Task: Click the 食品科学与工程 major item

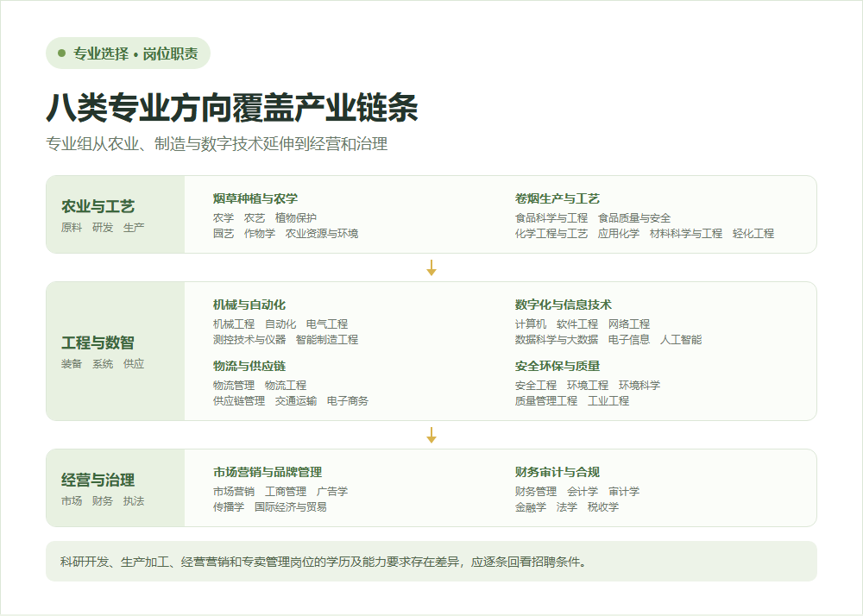Action: [x=551, y=217]
